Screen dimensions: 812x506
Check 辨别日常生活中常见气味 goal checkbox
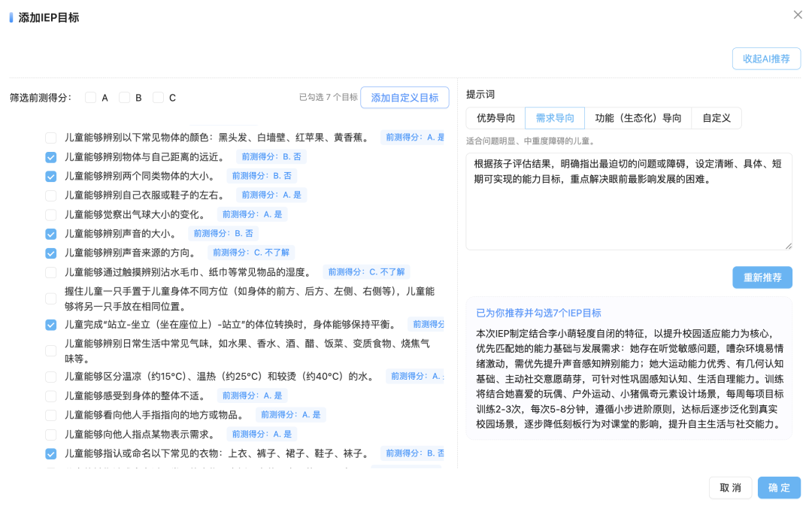pyautogui.click(x=51, y=351)
